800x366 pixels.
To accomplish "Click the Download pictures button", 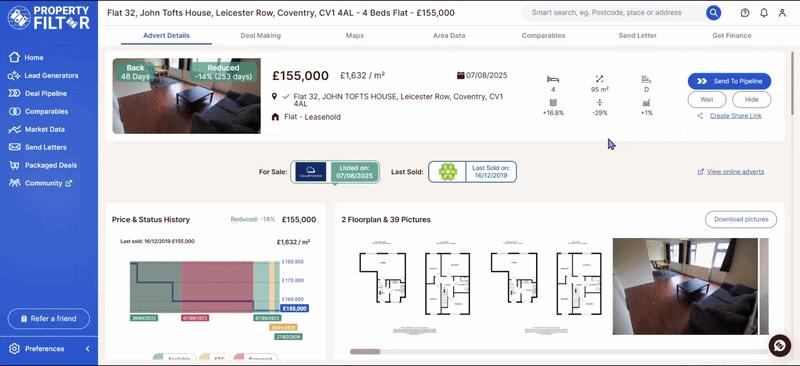I will click(x=741, y=219).
